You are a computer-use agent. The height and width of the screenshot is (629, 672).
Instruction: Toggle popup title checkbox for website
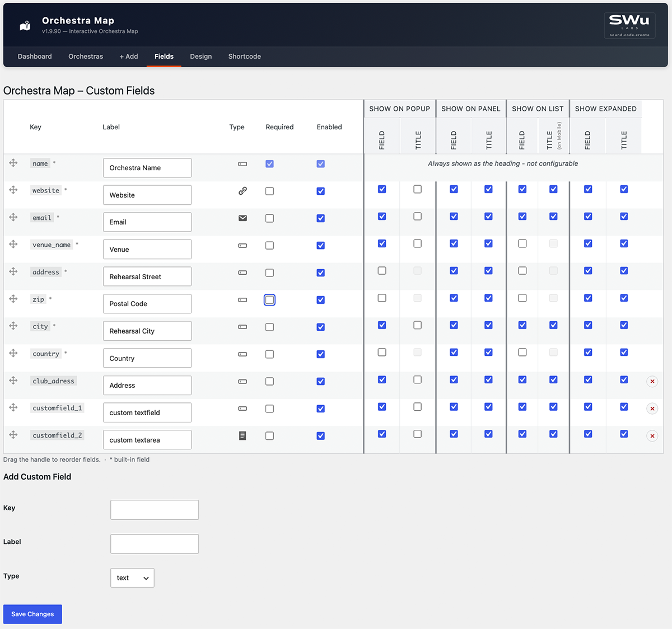click(417, 189)
